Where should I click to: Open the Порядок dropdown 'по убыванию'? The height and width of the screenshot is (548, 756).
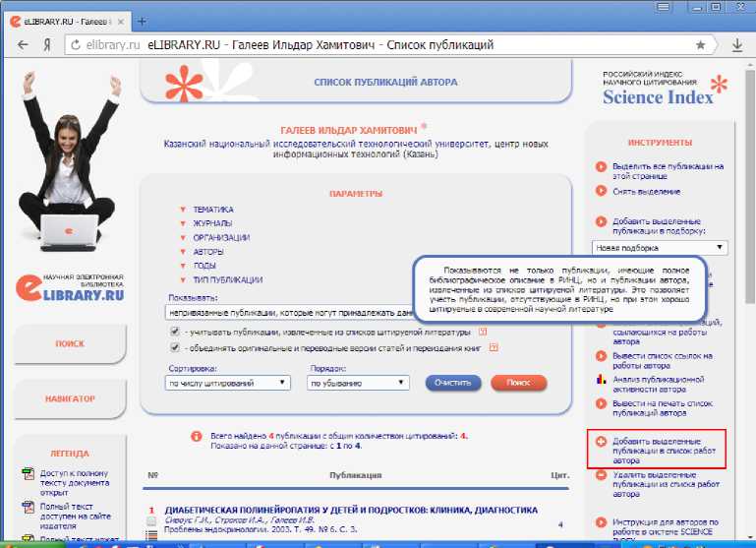click(x=358, y=383)
